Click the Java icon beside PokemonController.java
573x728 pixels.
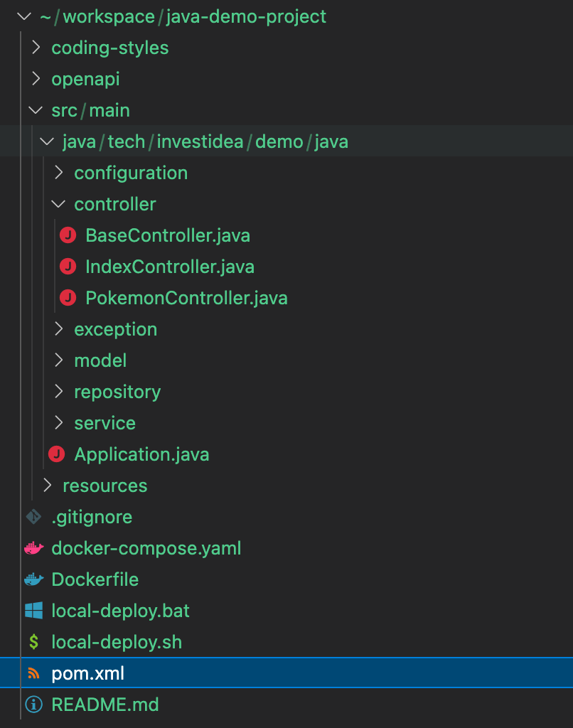tap(68, 298)
